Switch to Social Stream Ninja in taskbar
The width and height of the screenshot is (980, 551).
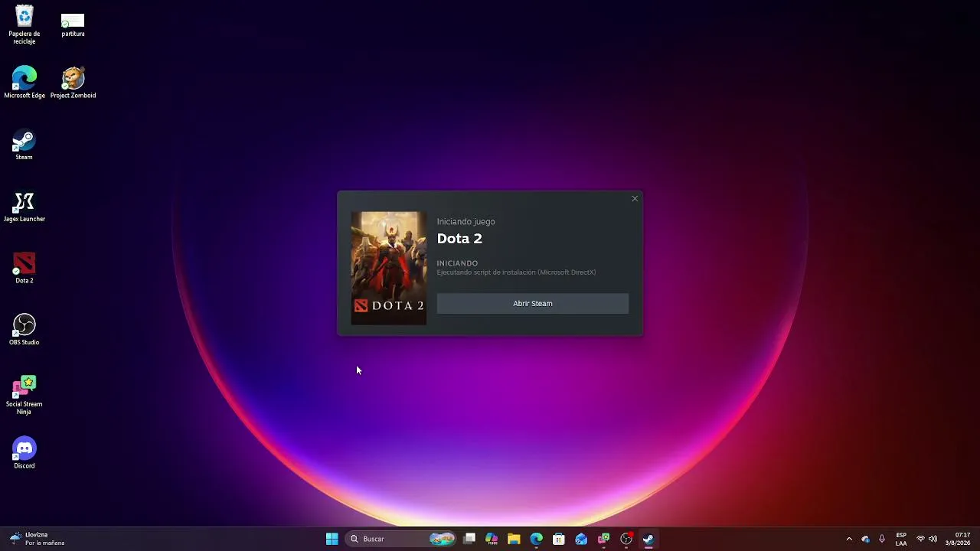pyautogui.click(x=603, y=539)
